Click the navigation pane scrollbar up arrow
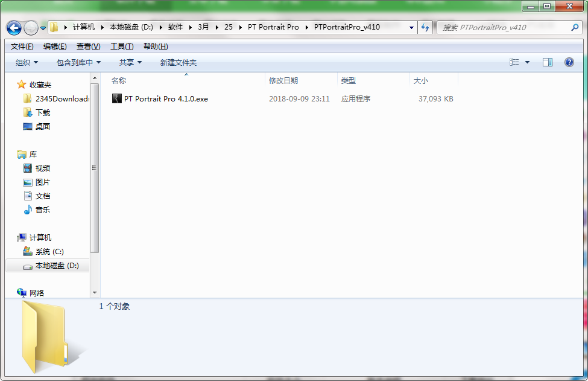 coord(95,78)
